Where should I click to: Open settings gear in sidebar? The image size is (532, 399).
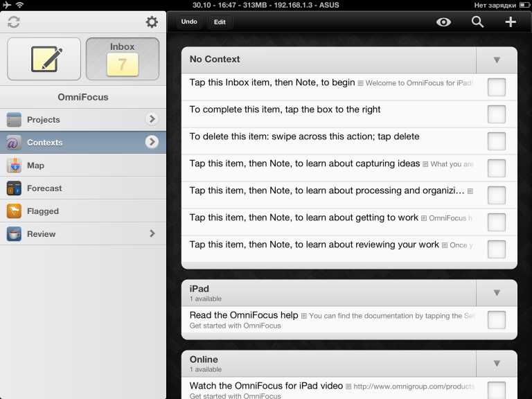click(x=152, y=22)
